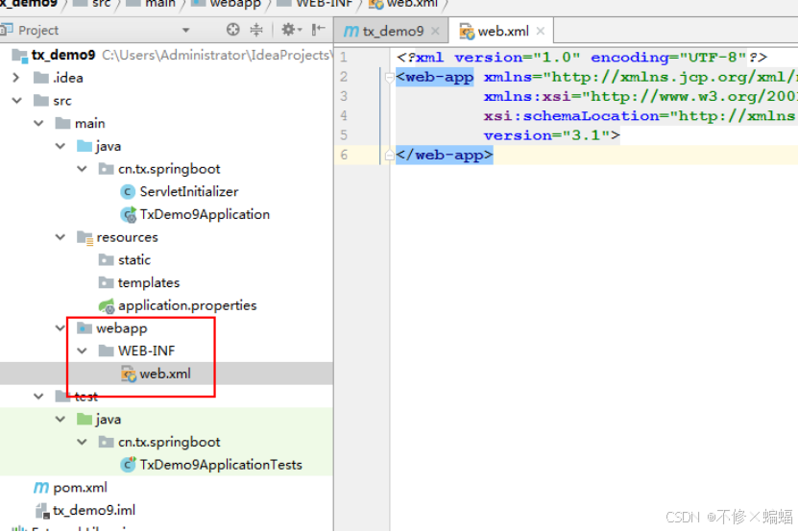
Task: Collapse the resources folder
Action: tap(60, 237)
